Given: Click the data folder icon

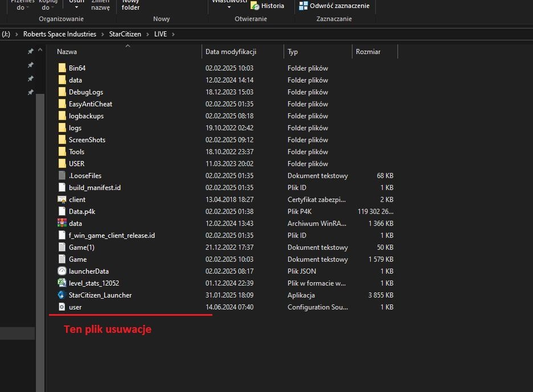Looking at the screenshot, I should coord(62,80).
